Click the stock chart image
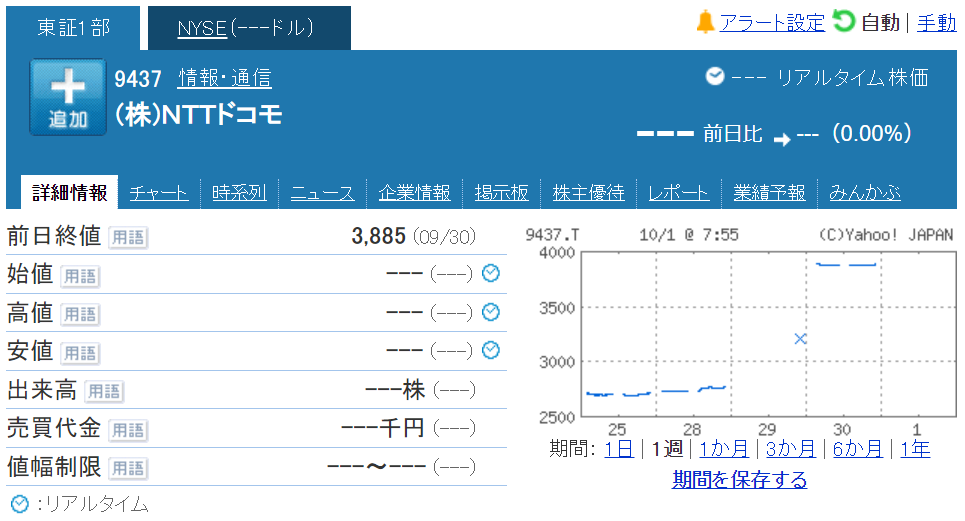Screen dimensions: 965x521 coord(739,332)
